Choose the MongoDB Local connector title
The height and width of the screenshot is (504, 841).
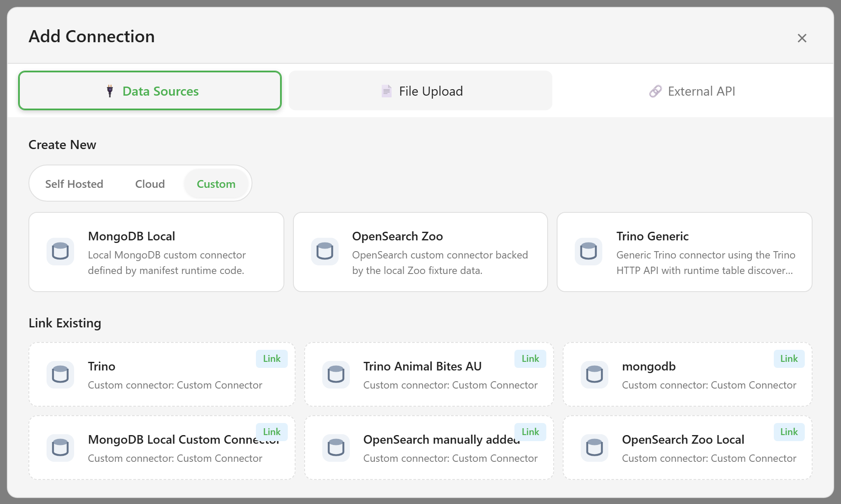[x=131, y=236]
